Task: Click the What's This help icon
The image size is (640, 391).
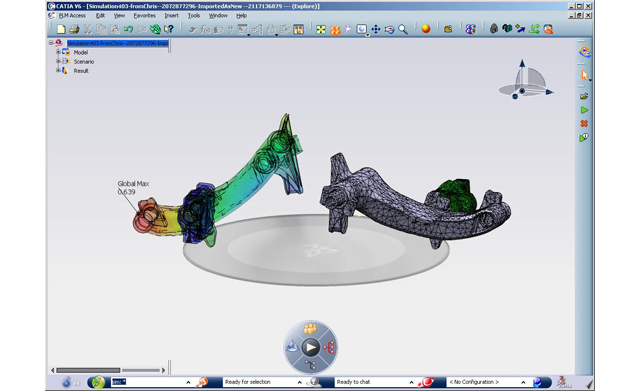Action: click(169, 29)
